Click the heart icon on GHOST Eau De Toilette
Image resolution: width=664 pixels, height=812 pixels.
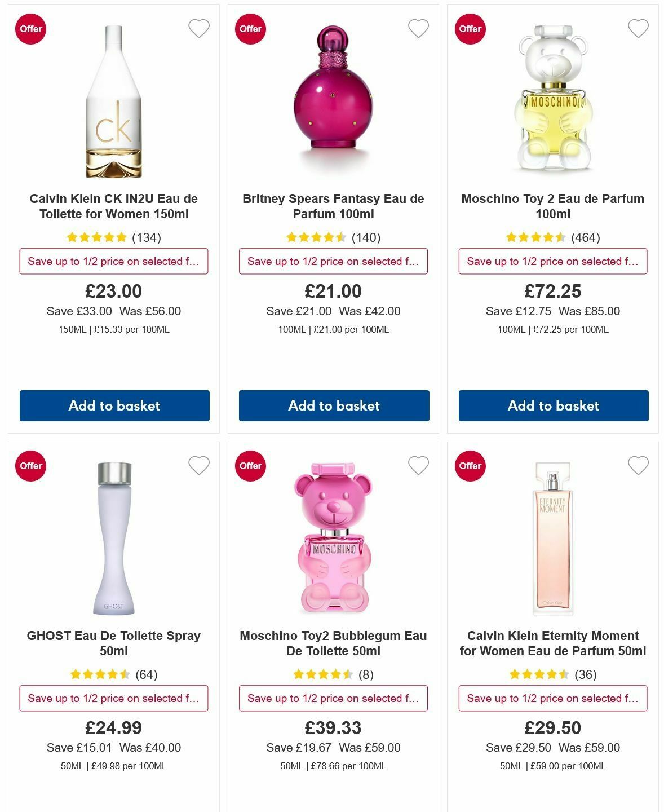point(198,466)
